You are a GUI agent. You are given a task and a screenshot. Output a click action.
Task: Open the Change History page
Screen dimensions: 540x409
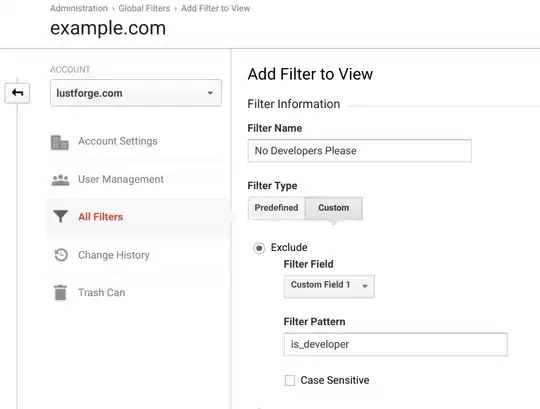click(114, 255)
